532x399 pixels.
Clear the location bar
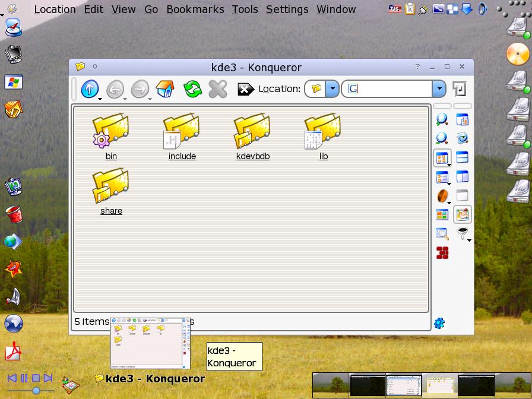[x=245, y=89]
